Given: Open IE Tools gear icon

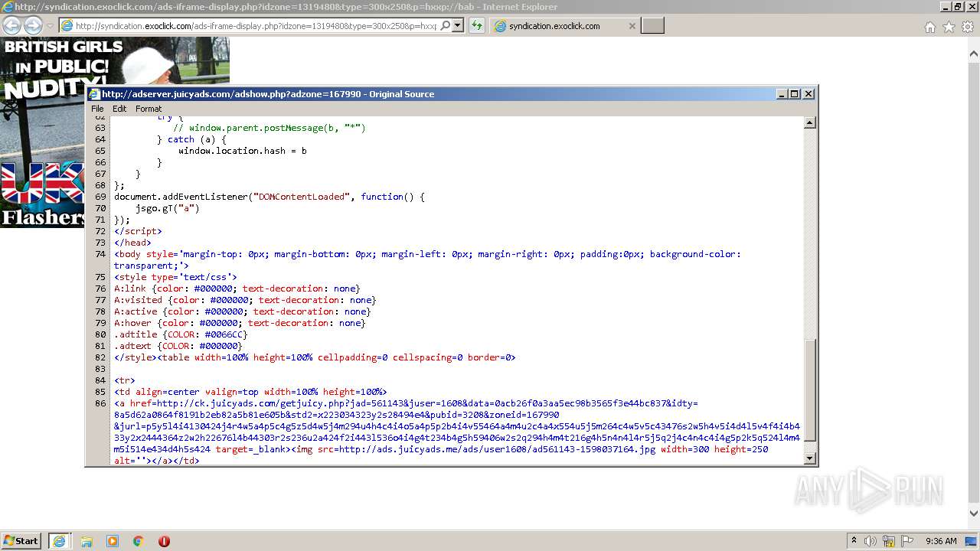Looking at the screenshot, I should click(x=968, y=27).
